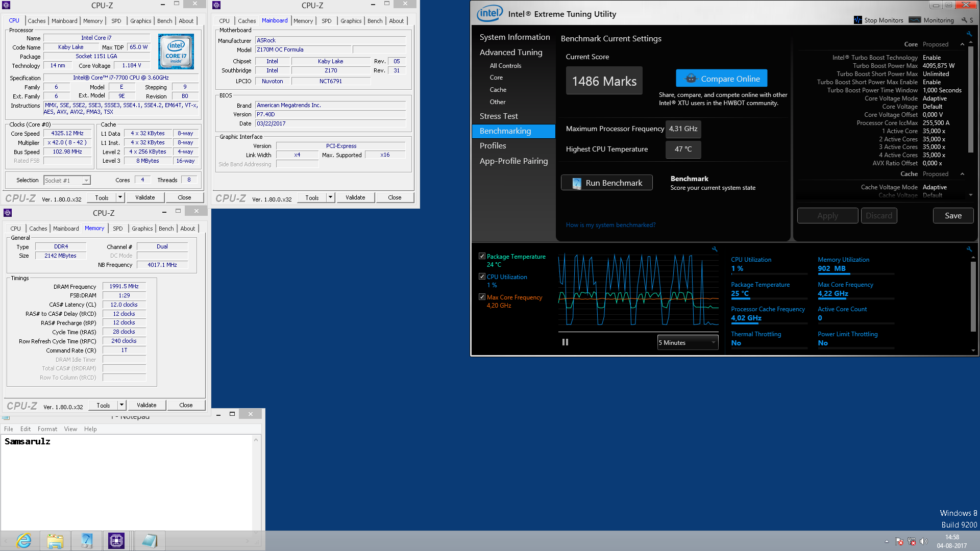Image resolution: width=980 pixels, height=551 pixels.
Task: Click the Notepad title bar icon
Action: [x=6, y=416]
